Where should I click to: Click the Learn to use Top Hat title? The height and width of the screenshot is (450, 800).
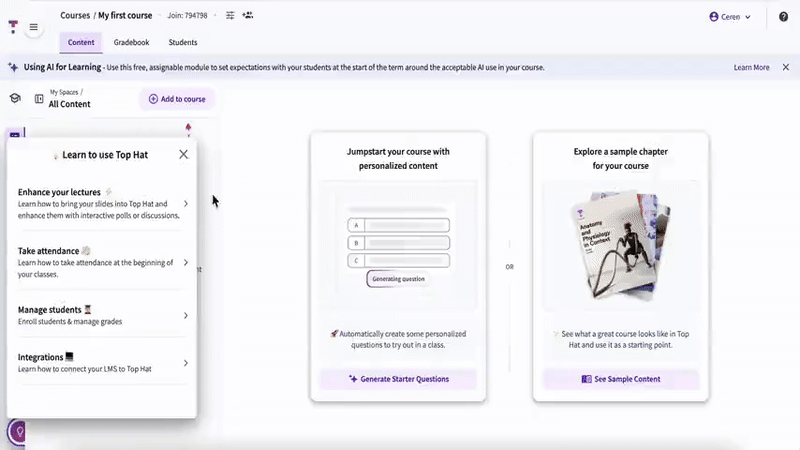105,155
